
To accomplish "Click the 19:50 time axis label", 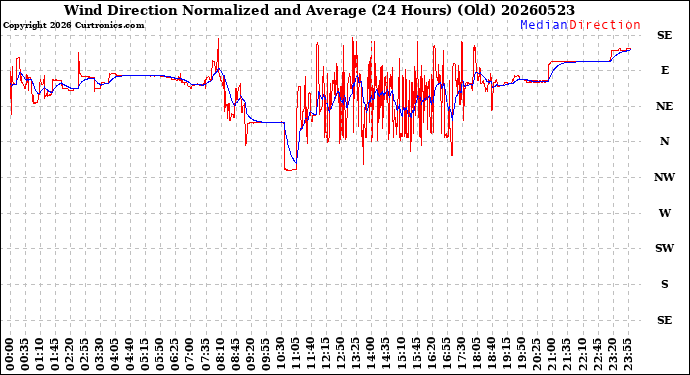I will tap(522, 354).
